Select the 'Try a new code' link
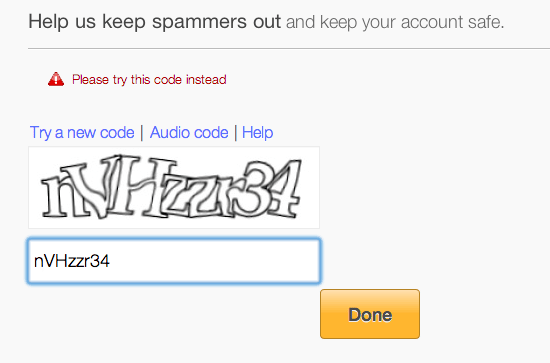 pyautogui.click(x=82, y=133)
